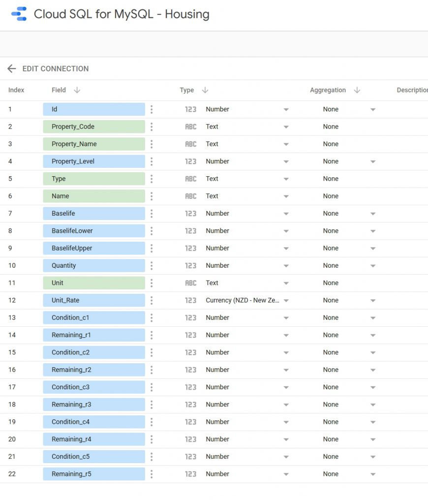Click the Data Studio logo icon
Image resolution: width=428 pixels, height=504 pixels.
(19, 14)
